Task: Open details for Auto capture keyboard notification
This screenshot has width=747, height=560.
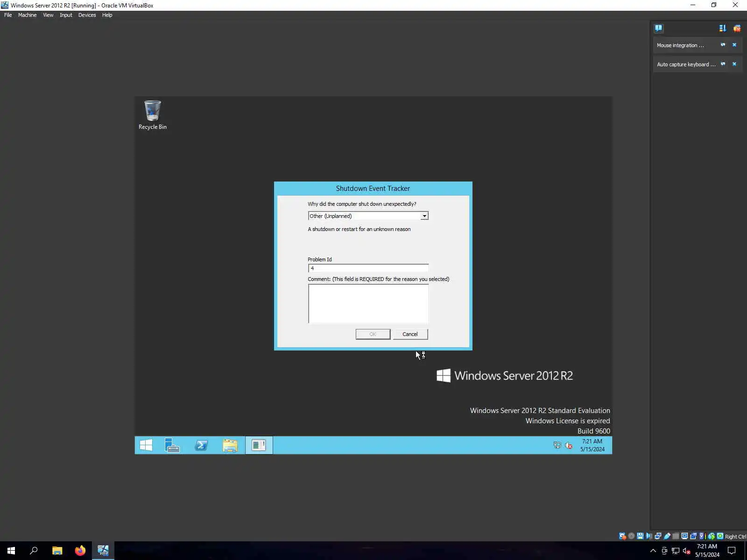Action: point(723,64)
